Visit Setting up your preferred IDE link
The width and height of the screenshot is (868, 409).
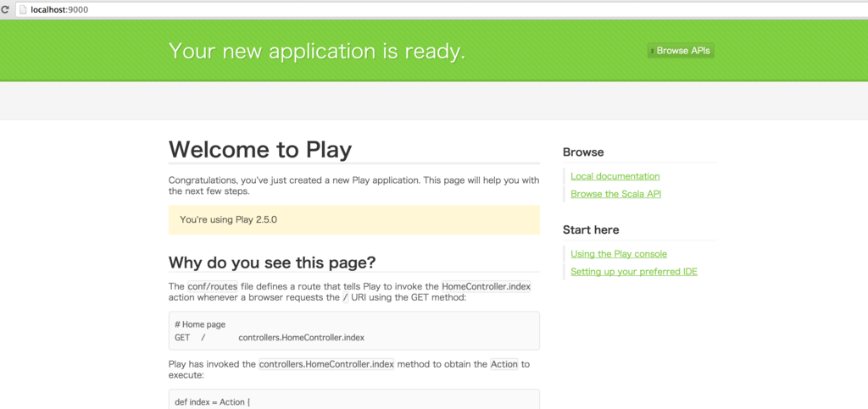[x=634, y=271]
